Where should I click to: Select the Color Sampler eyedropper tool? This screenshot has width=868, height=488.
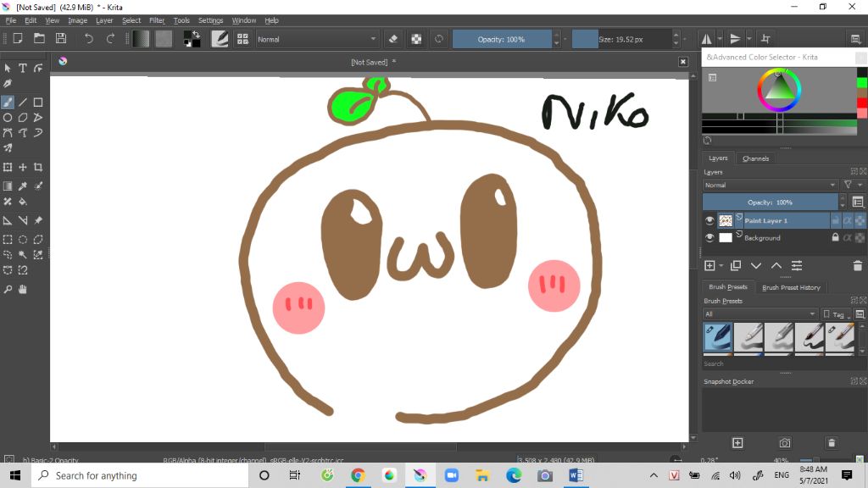23,186
